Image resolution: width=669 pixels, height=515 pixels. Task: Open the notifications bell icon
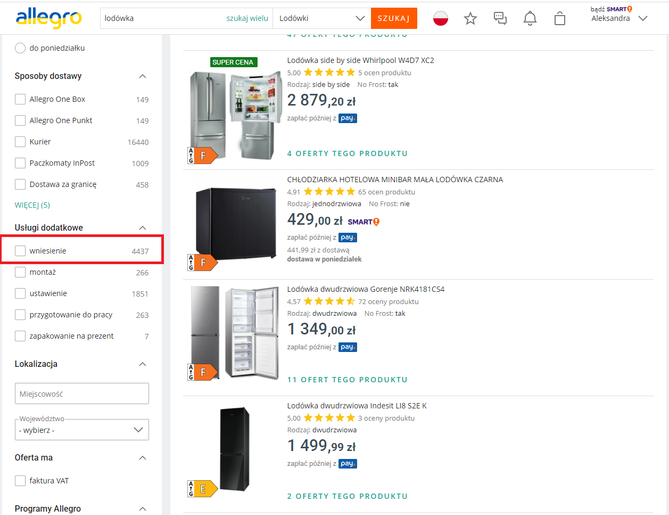[x=530, y=18]
